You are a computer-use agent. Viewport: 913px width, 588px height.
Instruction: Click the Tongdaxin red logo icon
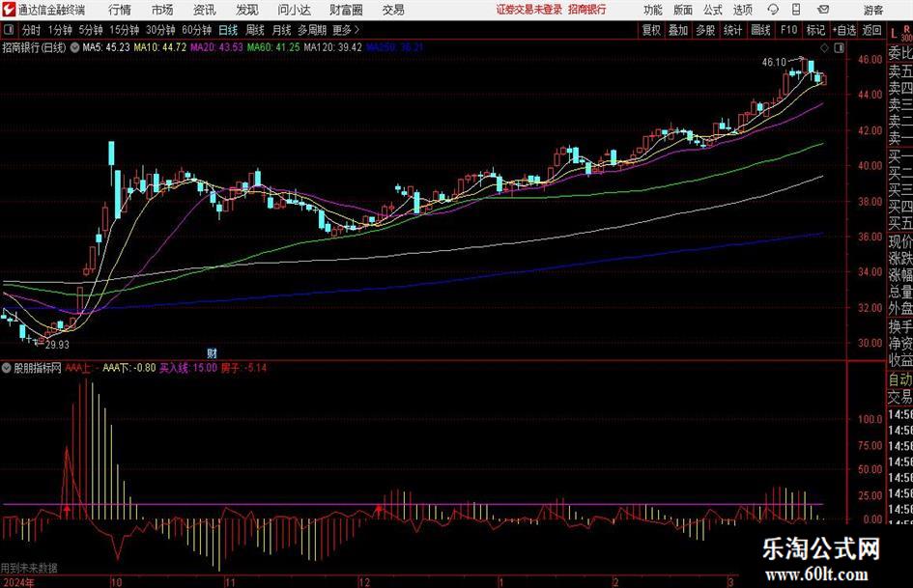9,10
